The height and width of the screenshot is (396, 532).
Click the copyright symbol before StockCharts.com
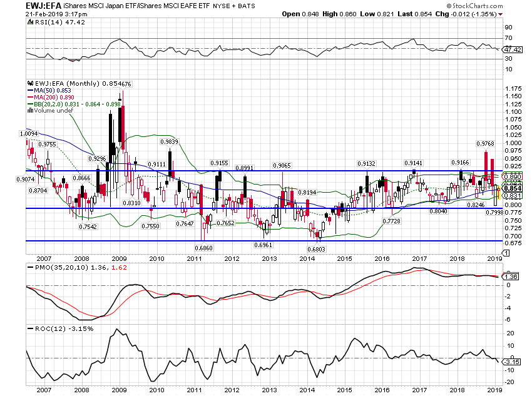coord(449,6)
